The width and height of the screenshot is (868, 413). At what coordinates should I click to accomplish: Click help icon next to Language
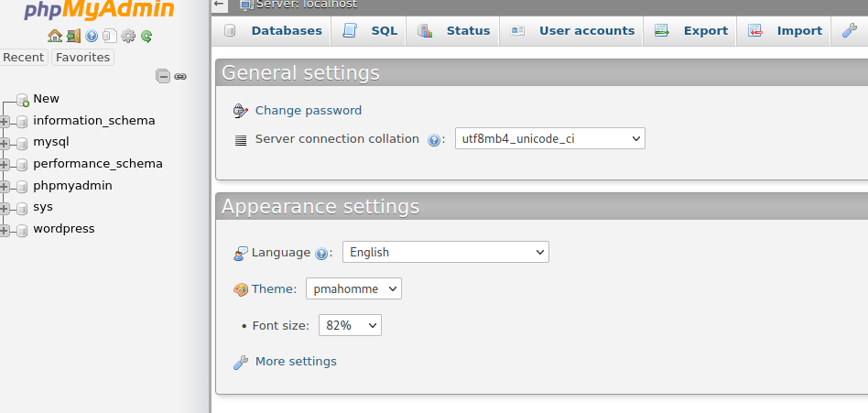[321, 254]
